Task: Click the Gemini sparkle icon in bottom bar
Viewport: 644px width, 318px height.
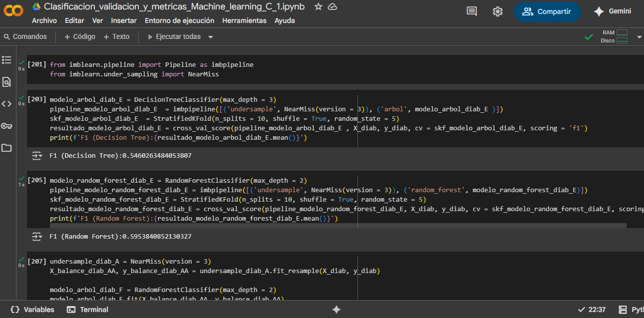Action: (x=336, y=310)
